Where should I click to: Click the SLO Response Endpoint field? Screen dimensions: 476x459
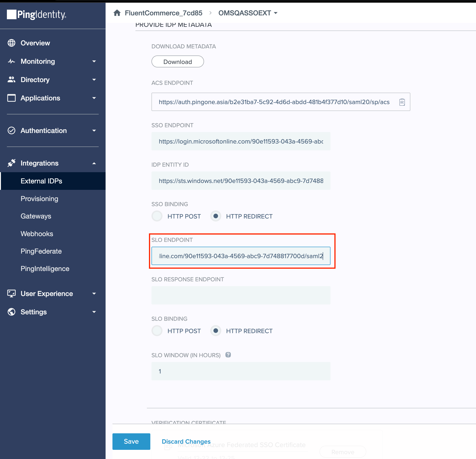pyautogui.click(x=241, y=295)
